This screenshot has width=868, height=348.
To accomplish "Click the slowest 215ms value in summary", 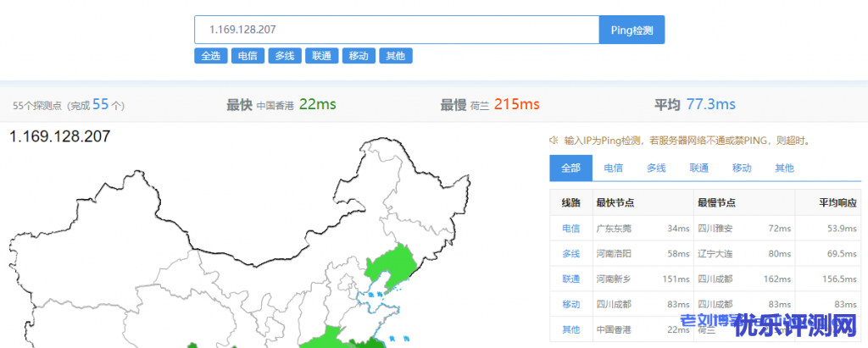I will [x=517, y=104].
